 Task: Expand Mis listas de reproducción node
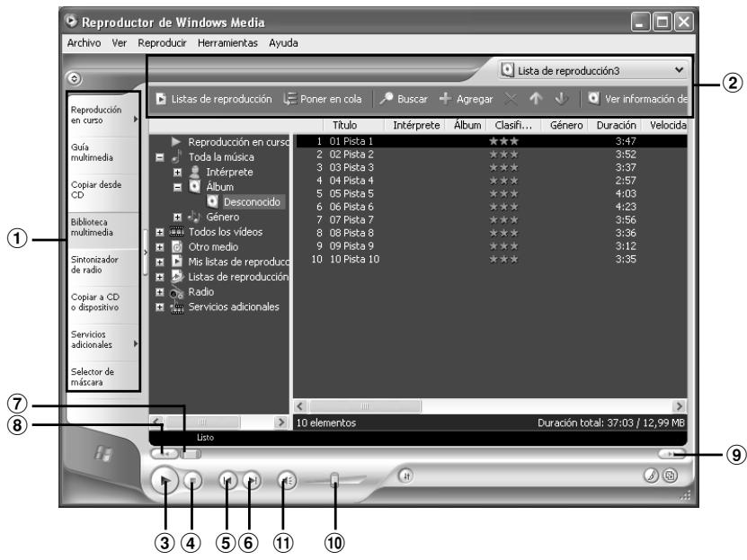click(x=160, y=262)
